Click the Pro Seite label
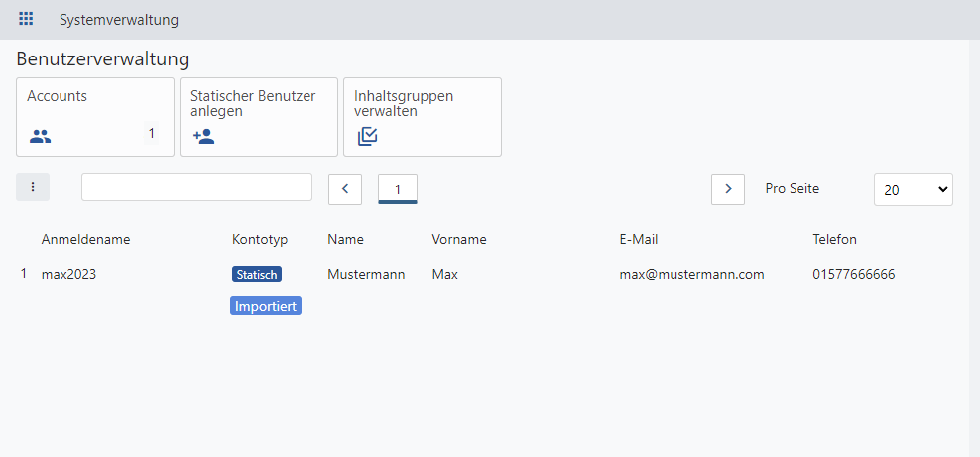Image resolution: width=980 pixels, height=457 pixels. pyautogui.click(x=792, y=188)
